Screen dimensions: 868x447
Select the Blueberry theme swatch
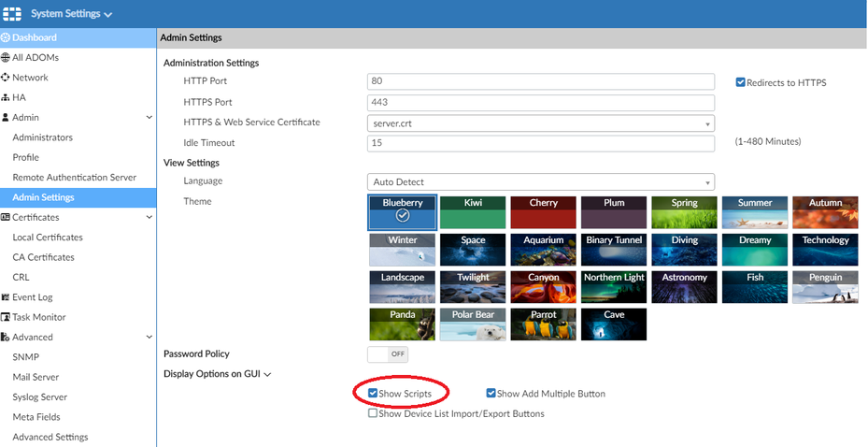click(403, 212)
